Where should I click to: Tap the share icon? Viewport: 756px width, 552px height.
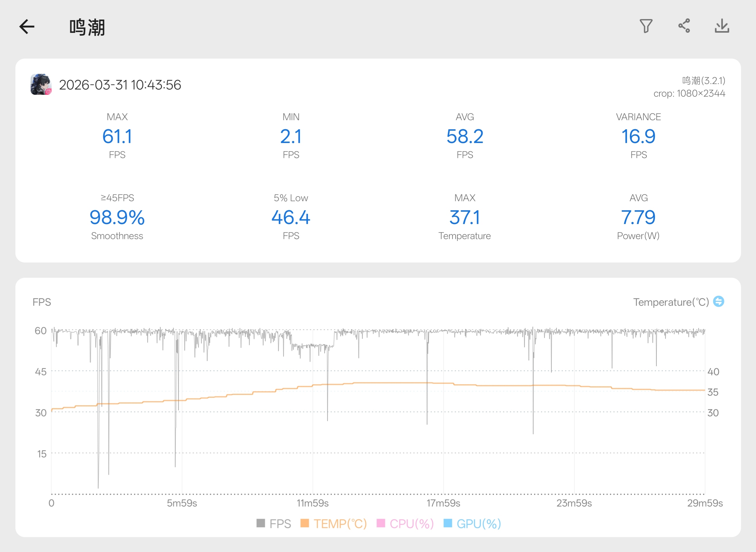click(684, 26)
